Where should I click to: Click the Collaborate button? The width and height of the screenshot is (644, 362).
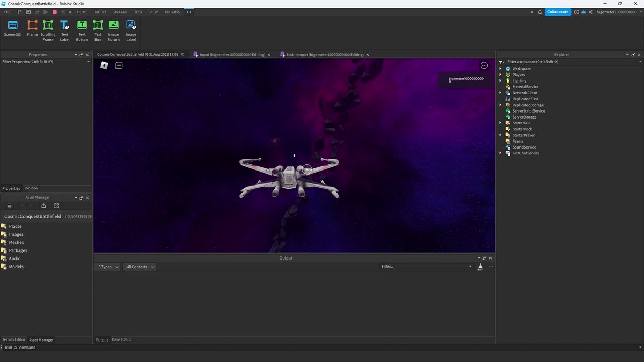click(558, 12)
